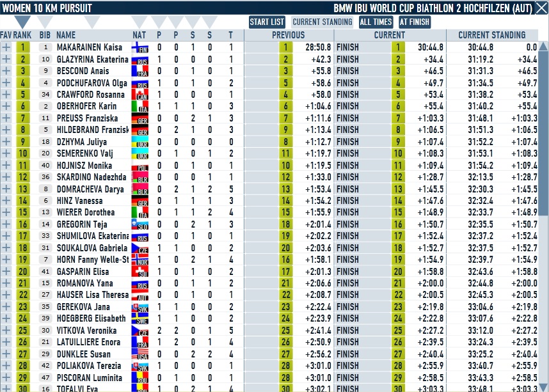
Task: Add MAKARAINEN Kaisa to favorites with plus icon
Action: [6, 47]
